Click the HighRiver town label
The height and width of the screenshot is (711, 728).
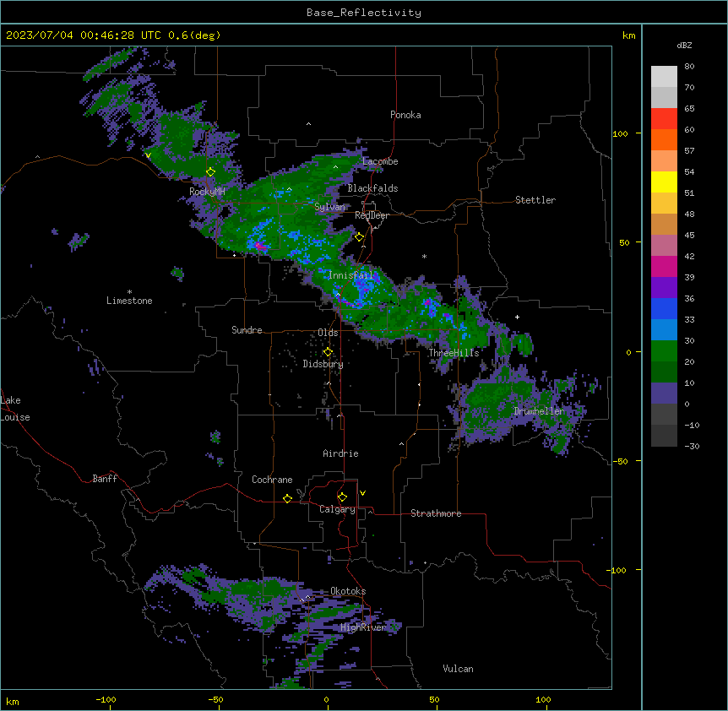pyautogui.click(x=363, y=627)
